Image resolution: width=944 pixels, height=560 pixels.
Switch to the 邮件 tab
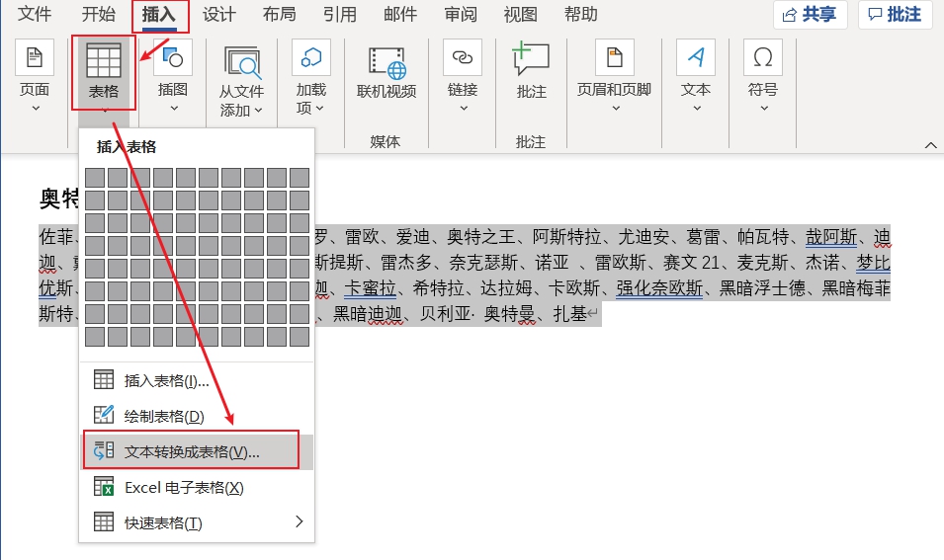400,14
